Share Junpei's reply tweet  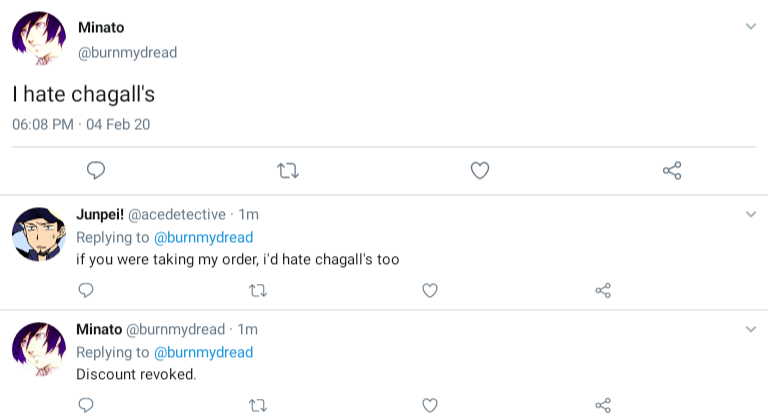click(x=603, y=290)
